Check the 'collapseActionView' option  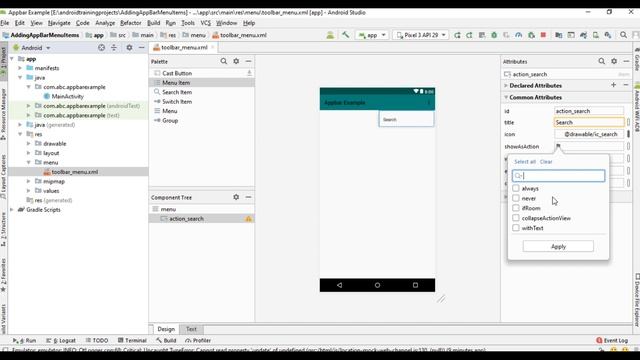click(516, 218)
